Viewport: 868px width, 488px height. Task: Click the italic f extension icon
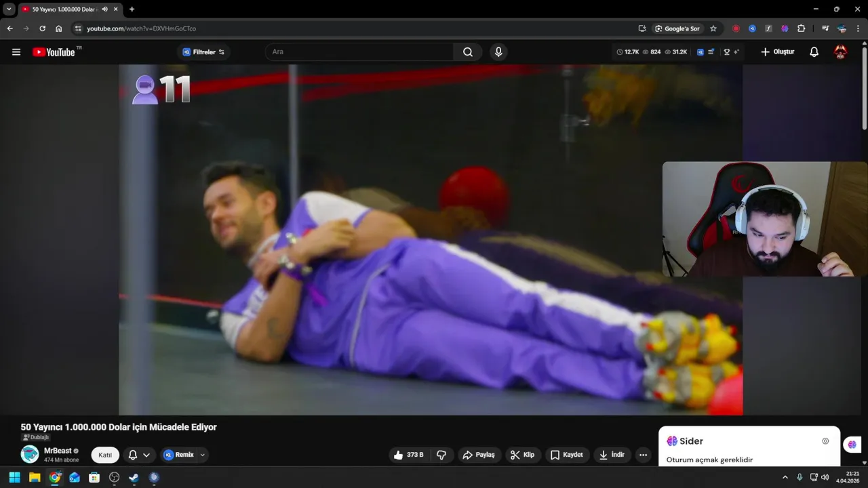[768, 28]
